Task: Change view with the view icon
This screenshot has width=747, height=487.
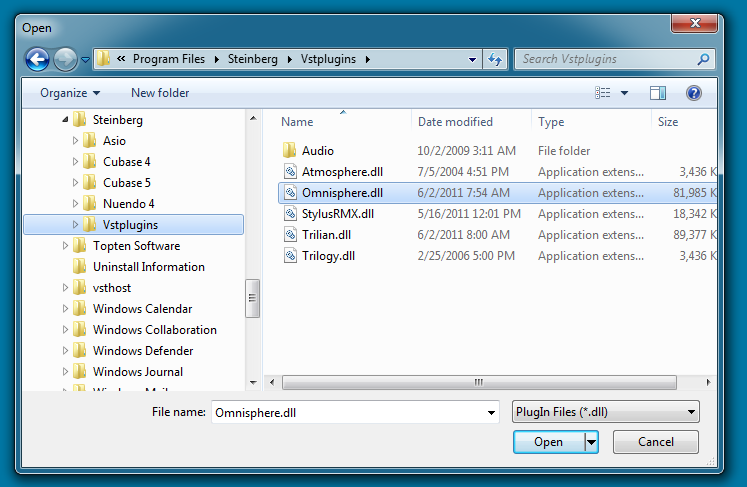Action: 603,92
